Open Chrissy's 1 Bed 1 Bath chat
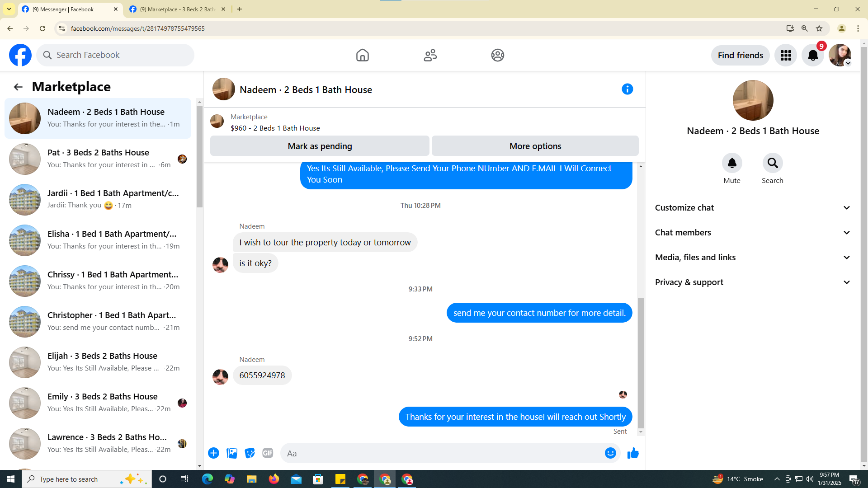The image size is (868, 488). (98, 281)
